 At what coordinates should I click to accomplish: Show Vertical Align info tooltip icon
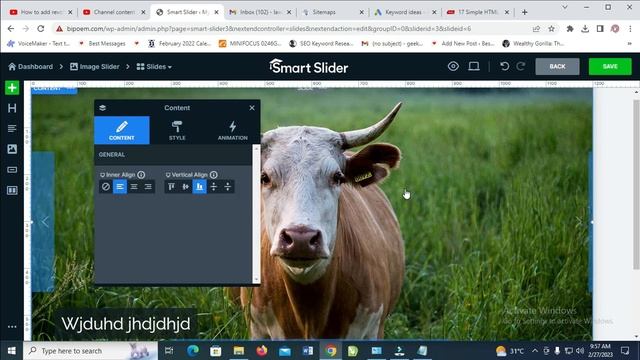213,175
